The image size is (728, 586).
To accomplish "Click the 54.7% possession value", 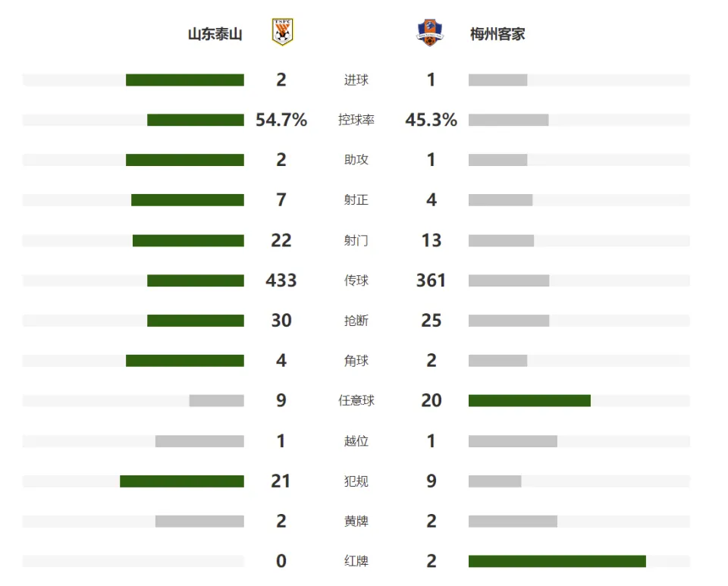I will [281, 120].
